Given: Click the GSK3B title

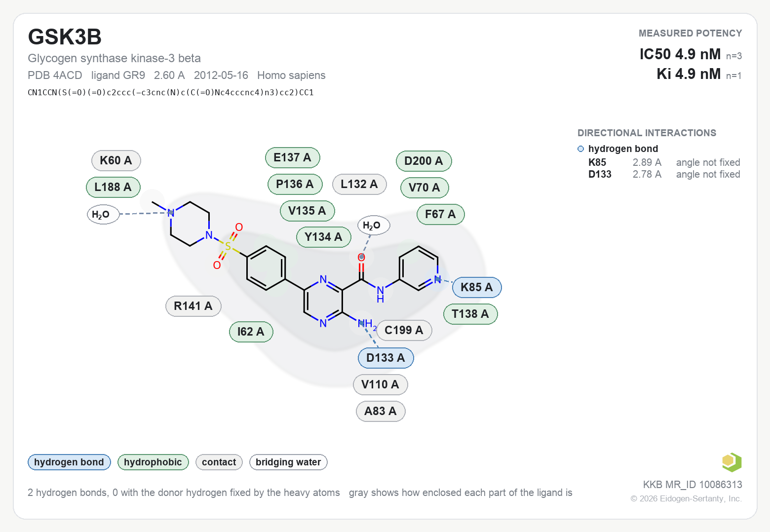Looking at the screenshot, I should point(65,37).
